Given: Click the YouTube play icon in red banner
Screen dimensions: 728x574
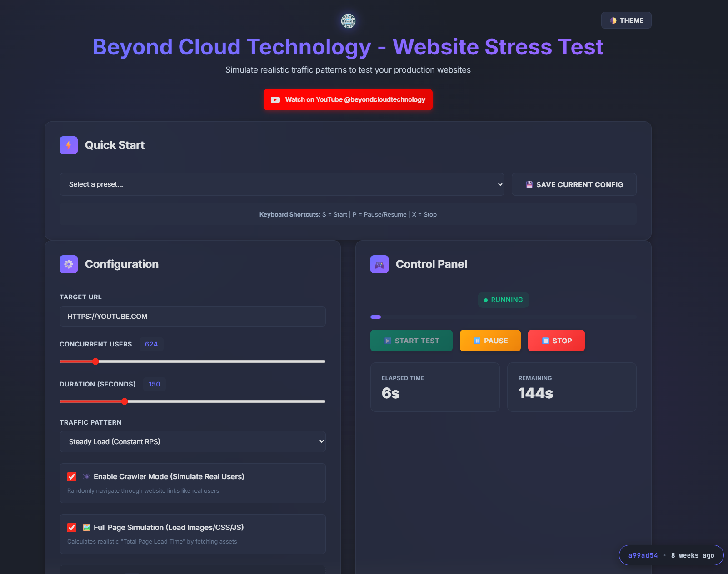Looking at the screenshot, I should click(x=275, y=100).
